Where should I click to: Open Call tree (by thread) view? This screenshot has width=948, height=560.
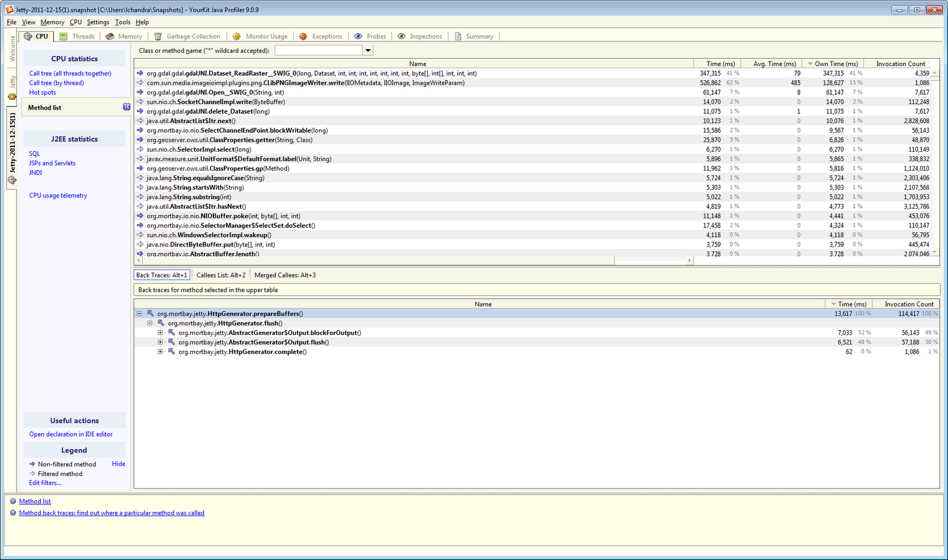(57, 83)
